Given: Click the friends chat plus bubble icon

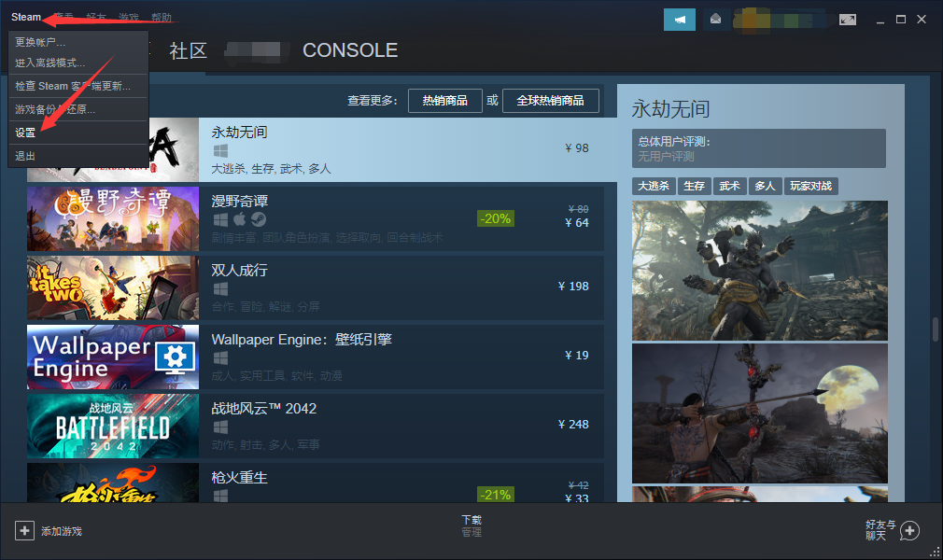Looking at the screenshot, I should (910, 531).
